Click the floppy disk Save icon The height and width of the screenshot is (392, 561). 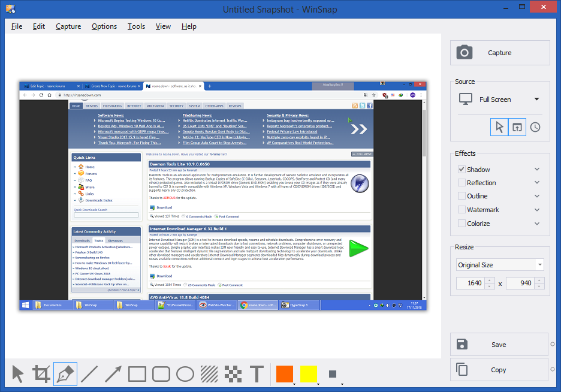[462, 345]
